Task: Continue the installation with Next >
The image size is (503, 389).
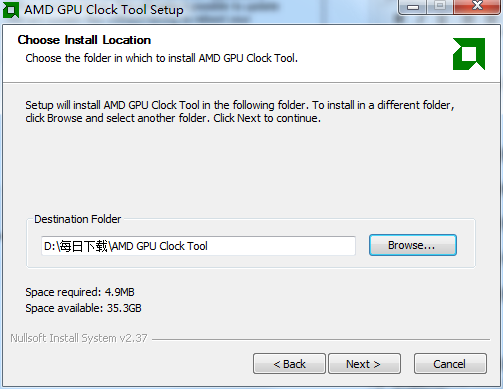Action: click(364, 364)
